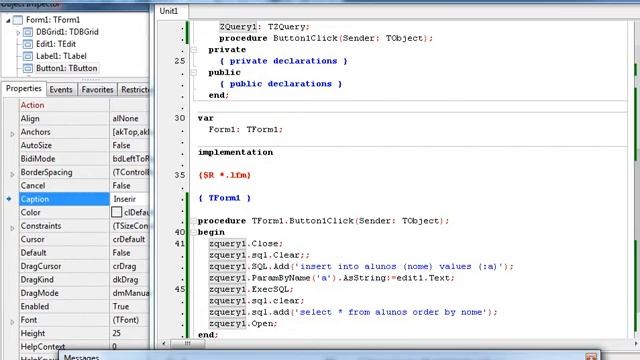Click the Label1 component icon

pyautogui.click(x=28, y=56)
